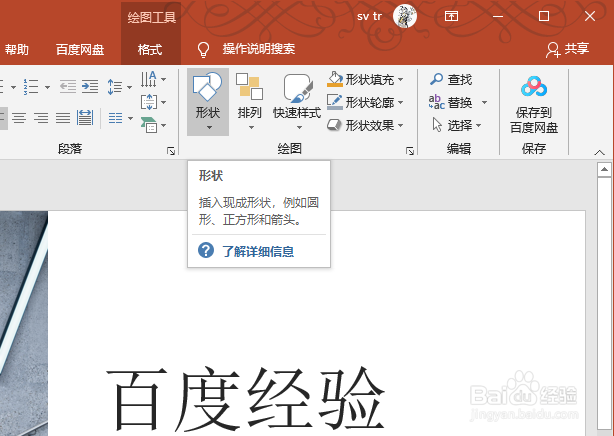This screenshot has height=436, width=614.
Task: Open Drawing (绘图) dialog launcher
Action: pyautogui.click(x=410, y=151)
